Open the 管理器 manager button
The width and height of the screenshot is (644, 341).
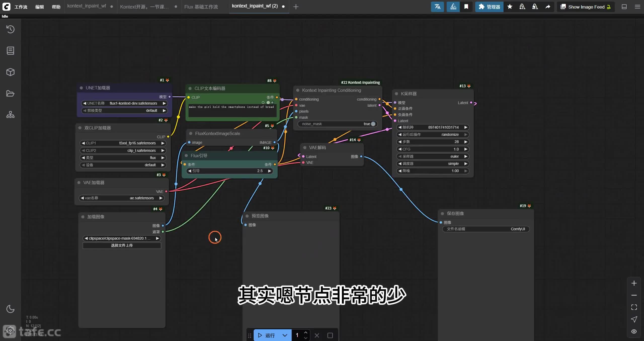[x=489, y=7]
